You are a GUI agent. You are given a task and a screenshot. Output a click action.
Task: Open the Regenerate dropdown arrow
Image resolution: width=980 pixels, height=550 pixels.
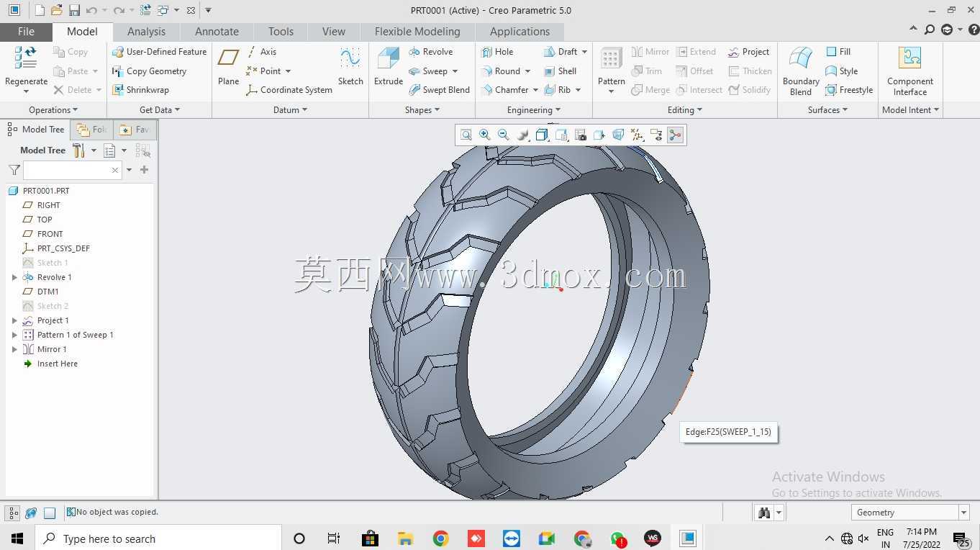pos(27,92)
